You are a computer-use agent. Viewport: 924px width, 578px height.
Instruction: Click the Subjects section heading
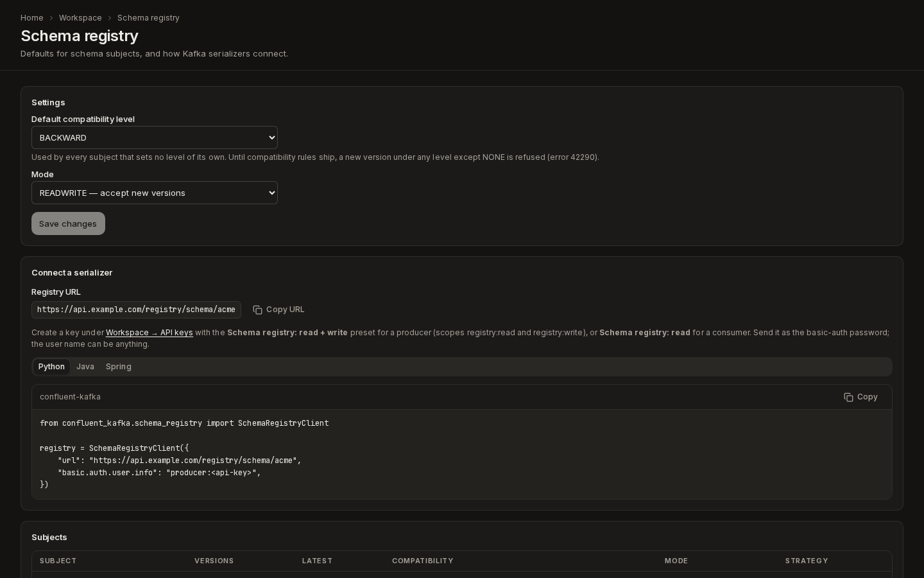49,537
